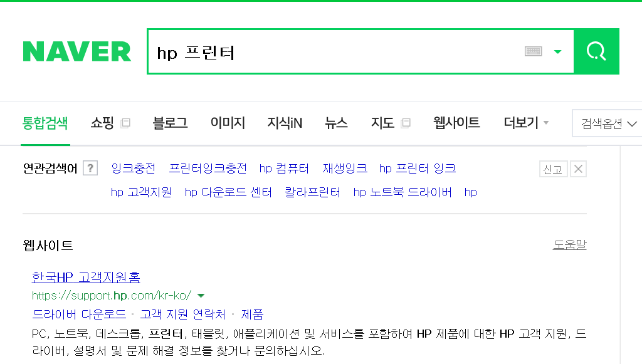Click related search hp 프린터 잉크
642x364 pixels.
pyautogui.click(x=417, y=169)
